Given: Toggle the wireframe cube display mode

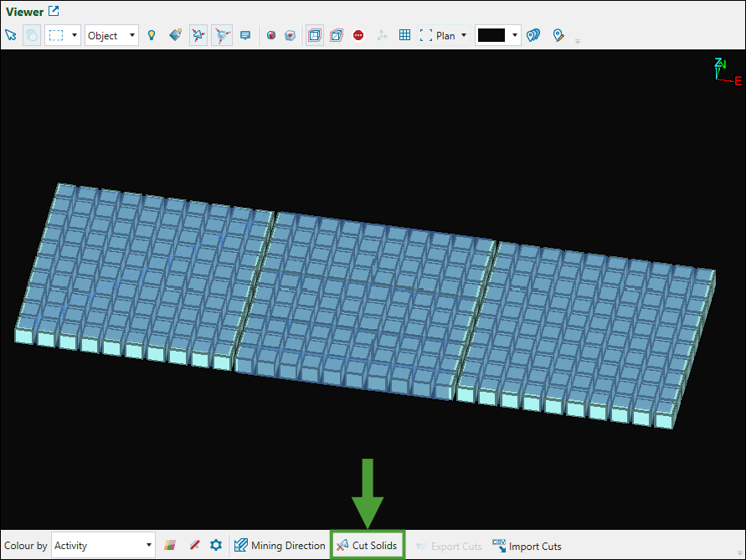Looking at the screenshot, I should tap(336, 35).
